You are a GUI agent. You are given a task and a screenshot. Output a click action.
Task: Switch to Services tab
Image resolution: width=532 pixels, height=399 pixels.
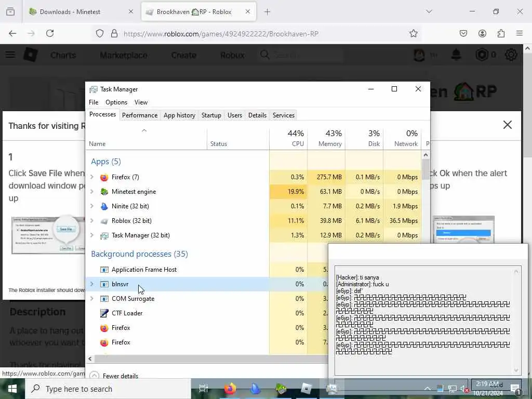tap(284, 115)
